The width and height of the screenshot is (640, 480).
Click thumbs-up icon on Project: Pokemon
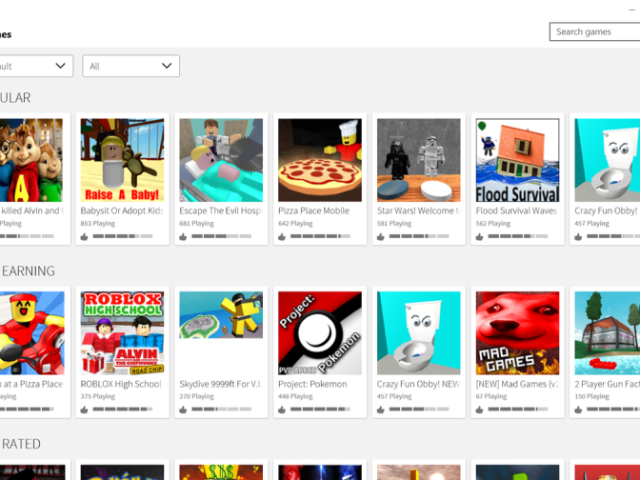tap(282, 409)
